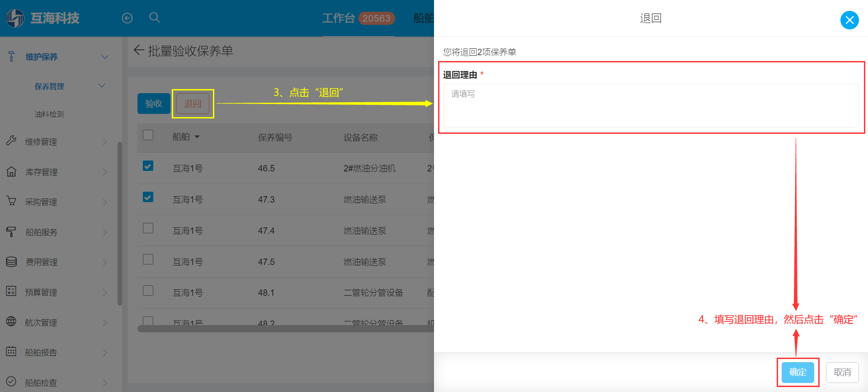Click 燃油输送泵 in row 47.3
This screenshot has height=392, width=868.
365,199
